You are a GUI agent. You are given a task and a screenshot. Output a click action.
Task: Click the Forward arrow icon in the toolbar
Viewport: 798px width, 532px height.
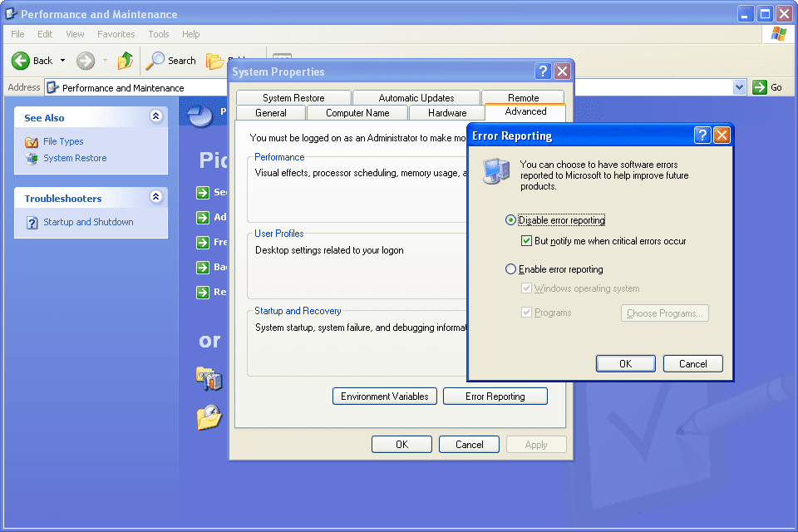[x=86, y=61]
